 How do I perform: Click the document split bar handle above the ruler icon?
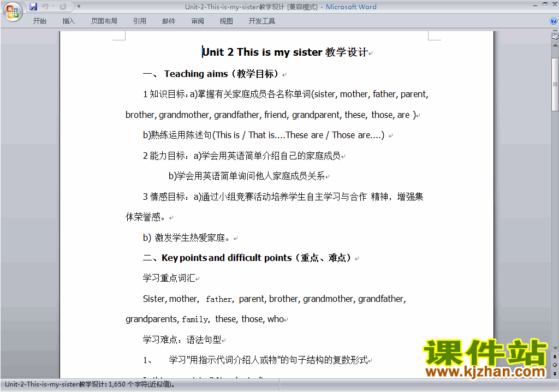[555, 31]
